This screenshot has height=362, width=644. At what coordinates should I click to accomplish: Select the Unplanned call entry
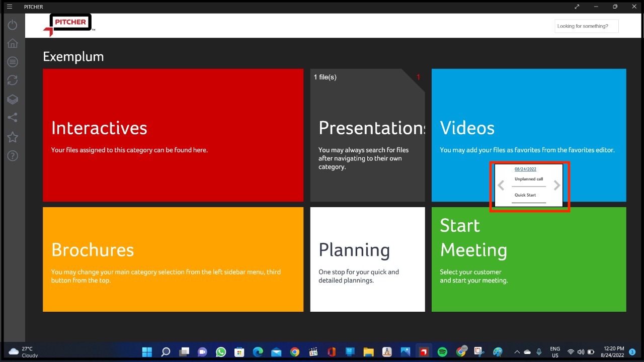click(x=529, y=179)
